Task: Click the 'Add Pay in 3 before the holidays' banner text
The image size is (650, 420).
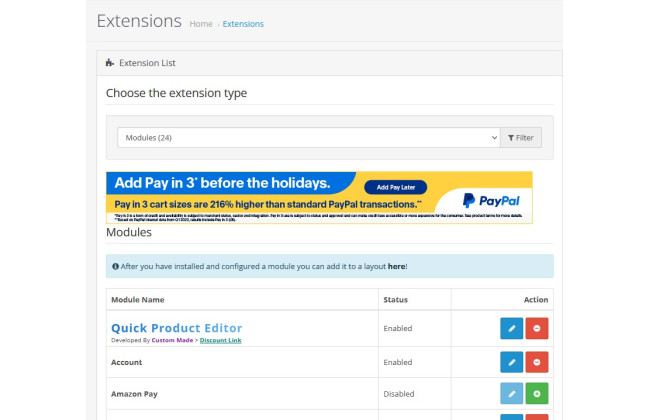Action: [x=223, y=183]
